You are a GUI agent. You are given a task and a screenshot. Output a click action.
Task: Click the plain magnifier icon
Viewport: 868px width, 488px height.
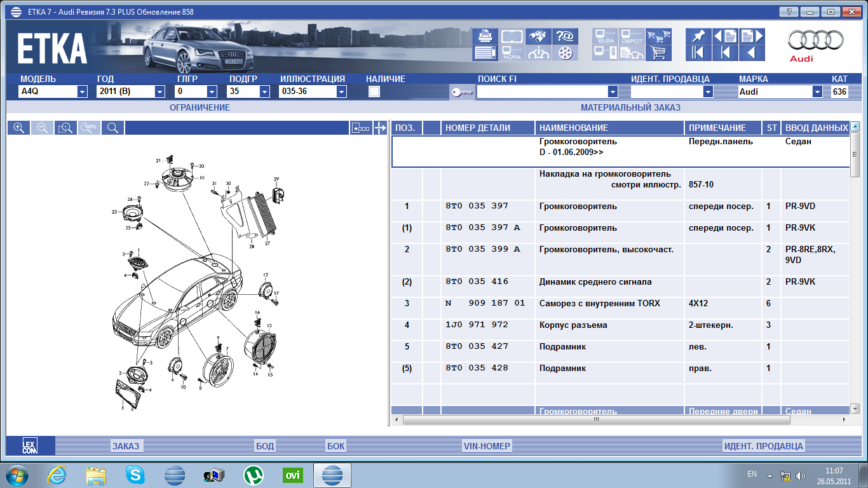pyautogui.click(x=112, y=128)
